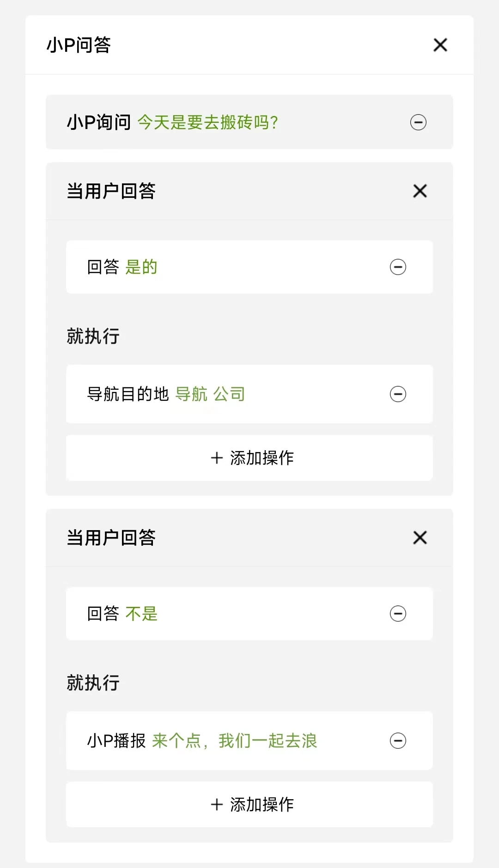The image size is (499, 868).
Task: Open the 小P播报 action row
Action: point(249,741)
